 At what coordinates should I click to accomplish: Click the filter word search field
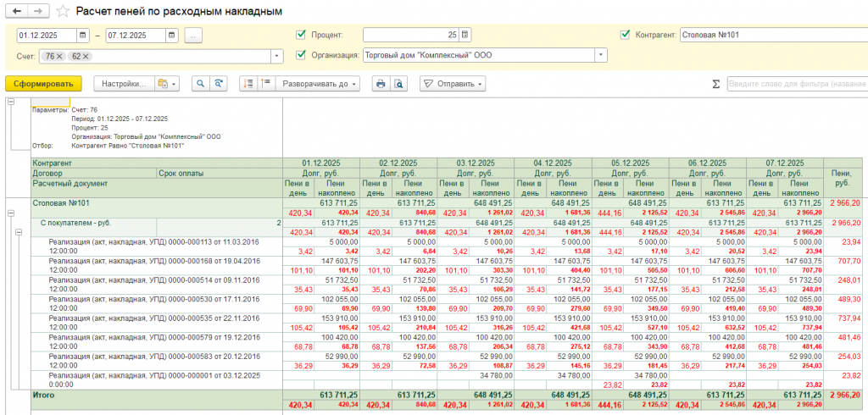coord(795,84)
